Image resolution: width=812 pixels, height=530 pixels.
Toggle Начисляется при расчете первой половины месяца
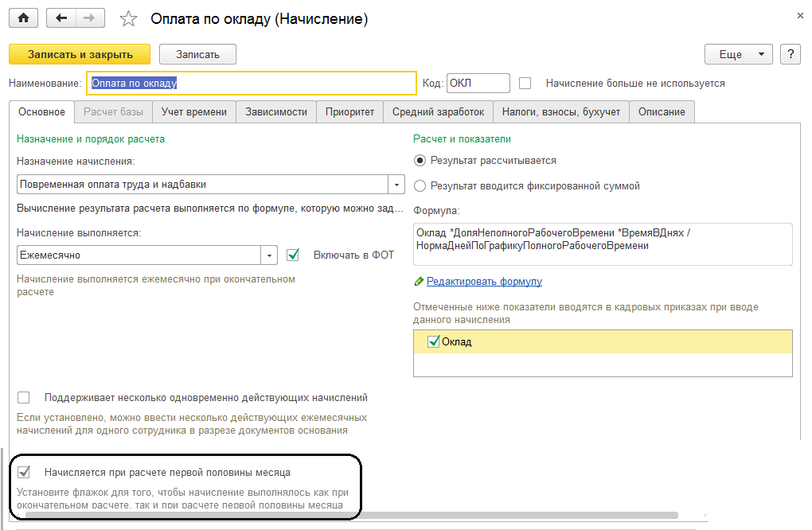[x=23, y=472]
